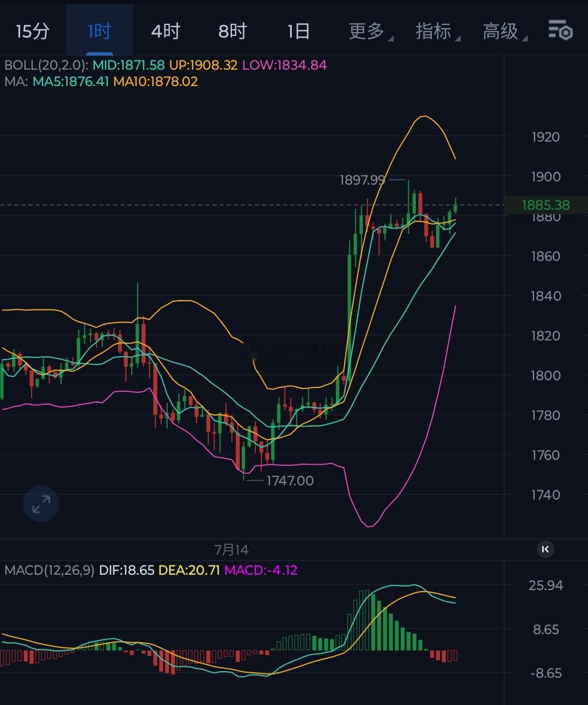Click the 1760 price axis label
588x705 pixels.
coord(546,455)
